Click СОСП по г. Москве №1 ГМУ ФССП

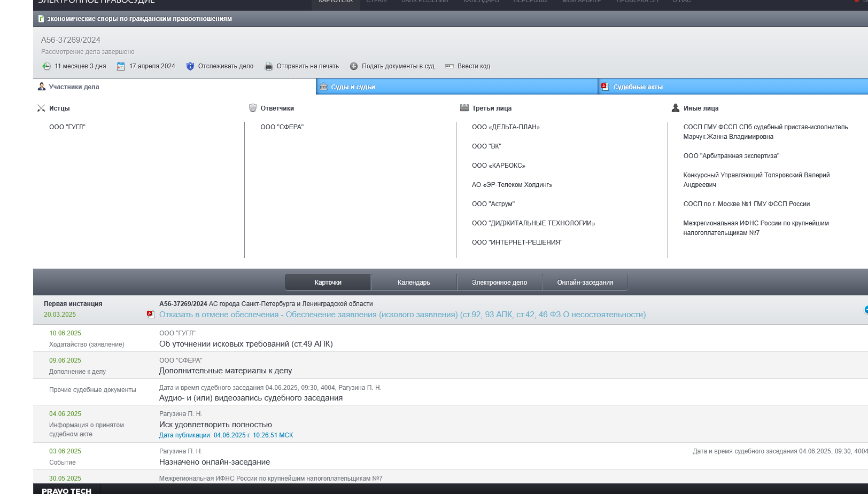(747, 204)
